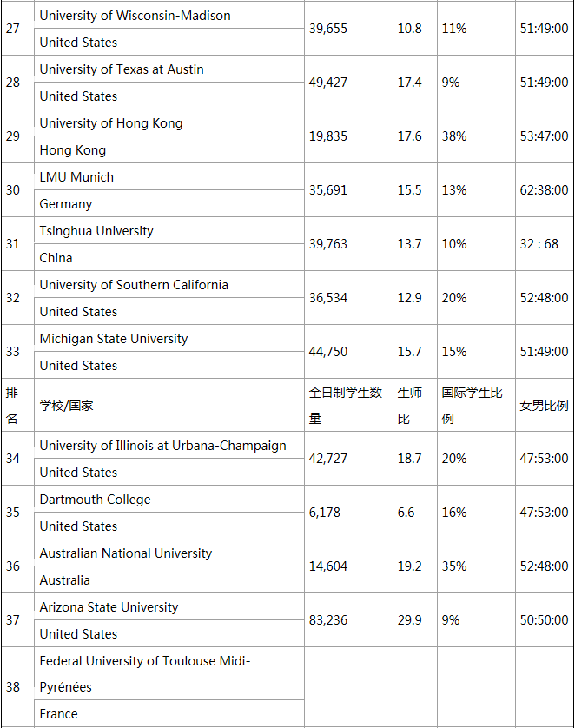Click Tsinghua gender ratio 32 : 68
The image size is (575, 728).
pos(539,244)
